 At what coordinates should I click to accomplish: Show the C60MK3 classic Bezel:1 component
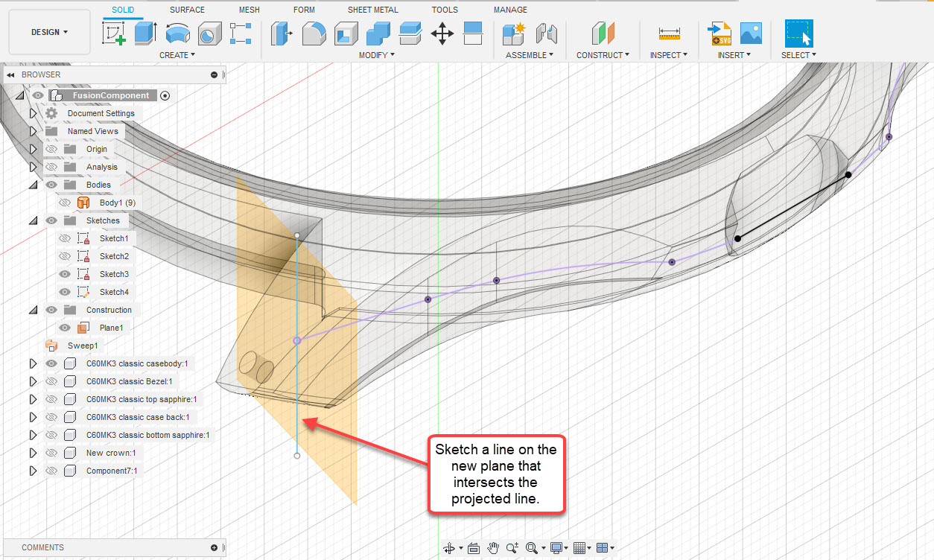[x=51, y=381]
